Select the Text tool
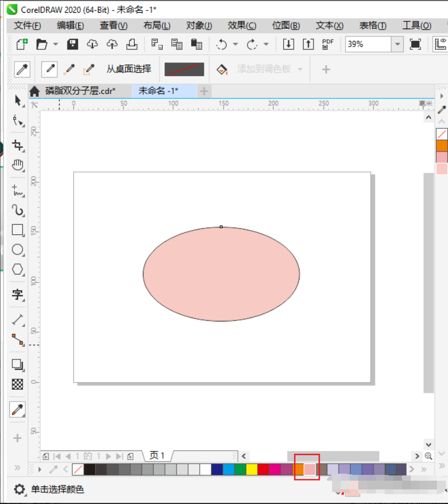The height and width of the screenshot is (504, 448). [18, 294]
